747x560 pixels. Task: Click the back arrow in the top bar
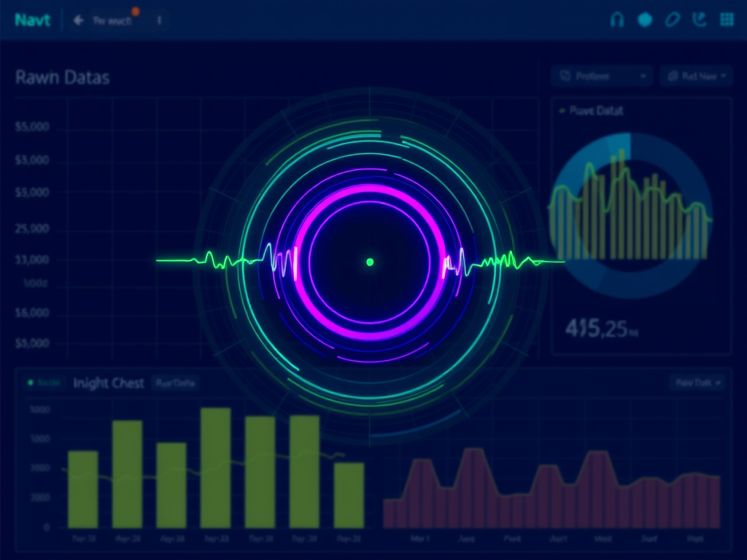pos(79,20)
